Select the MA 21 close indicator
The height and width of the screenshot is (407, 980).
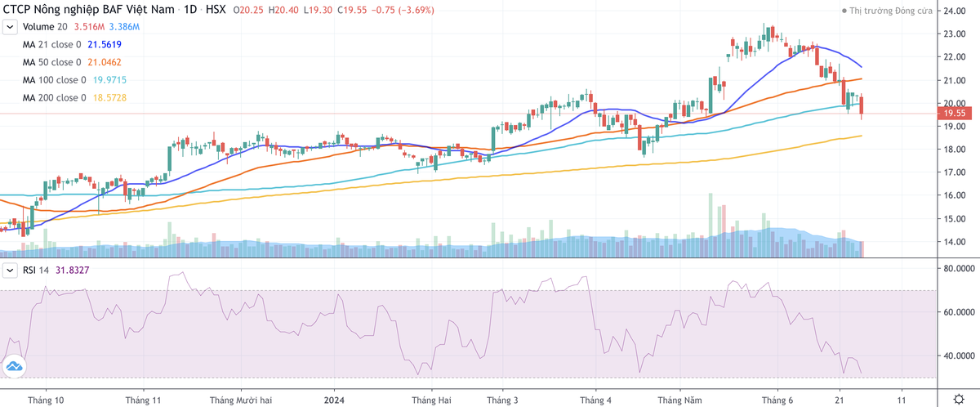[51, 44]
